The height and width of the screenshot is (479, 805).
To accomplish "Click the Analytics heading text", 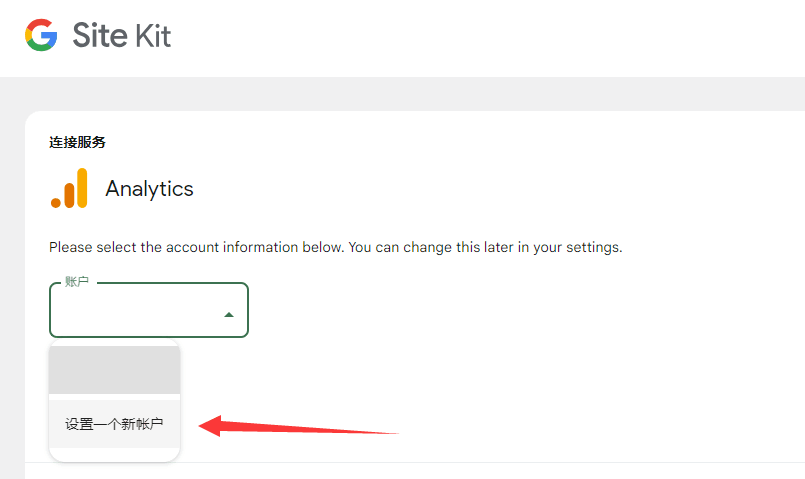I will coord(149,189).
